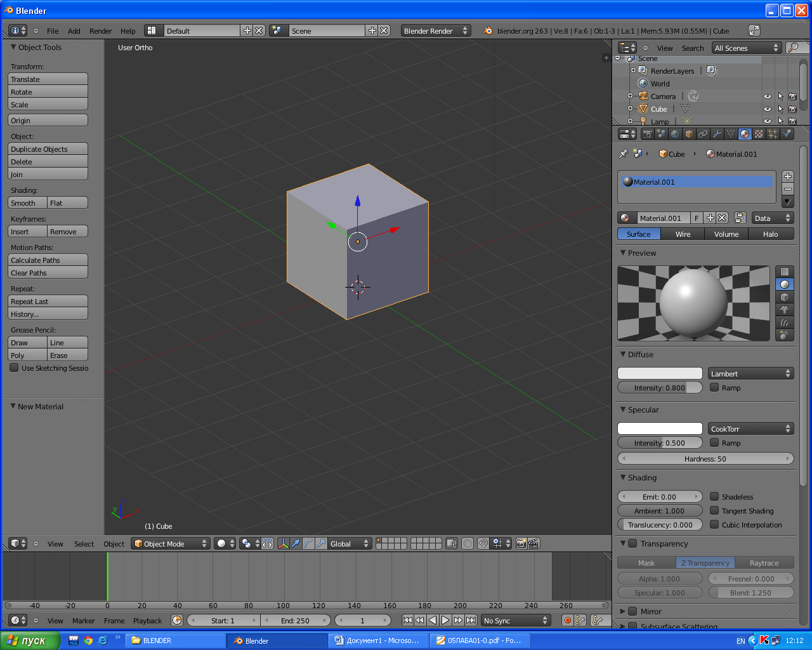Open the Texture checkerboard tab
The height and width of the screenshot is (650, 812).
click(759, 134)
